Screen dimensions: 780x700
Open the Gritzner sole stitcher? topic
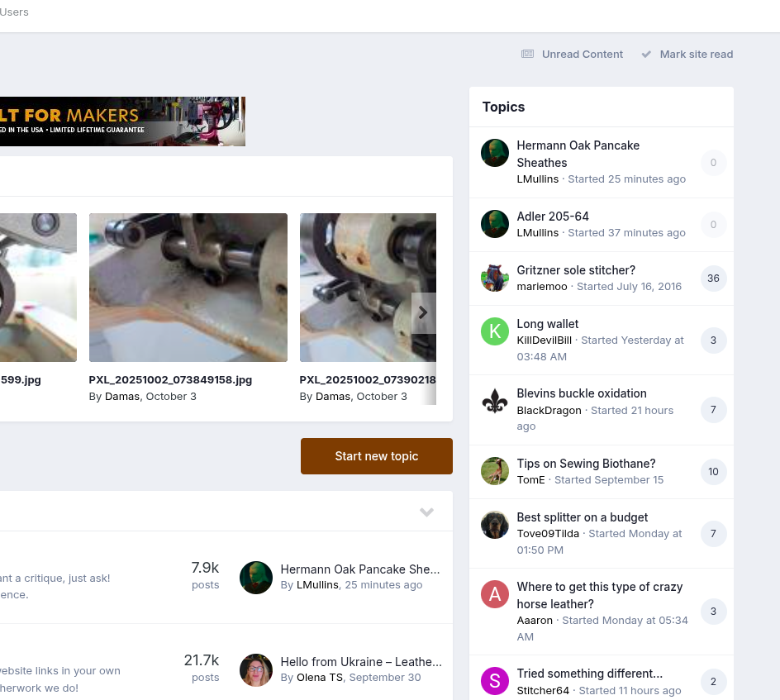576,270
